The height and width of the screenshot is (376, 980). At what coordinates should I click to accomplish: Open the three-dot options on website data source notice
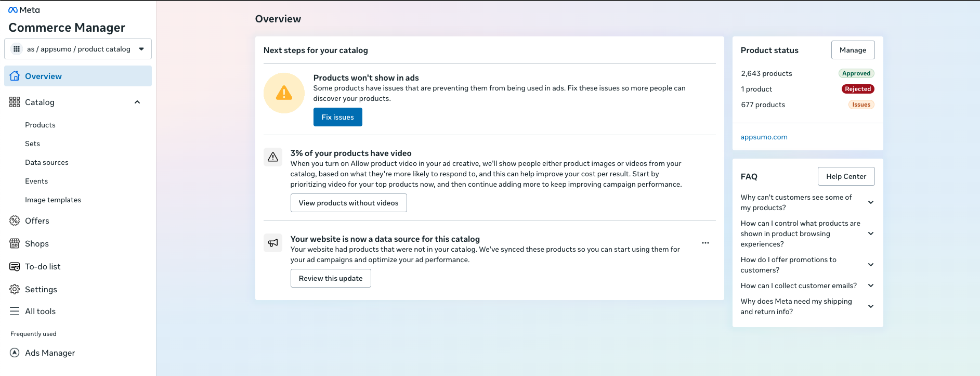pos(705,243)
